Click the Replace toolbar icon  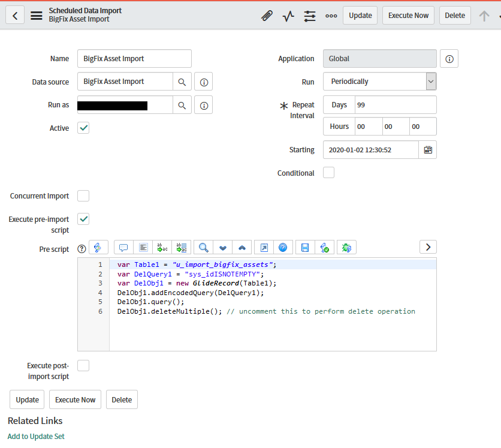pyautogui.click(x=162, y=248)
